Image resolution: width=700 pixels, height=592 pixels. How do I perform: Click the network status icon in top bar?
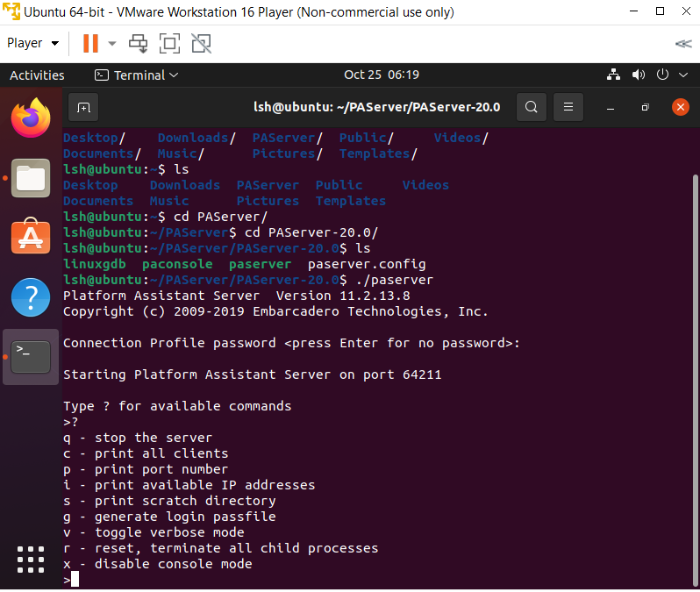pos(613,75)
